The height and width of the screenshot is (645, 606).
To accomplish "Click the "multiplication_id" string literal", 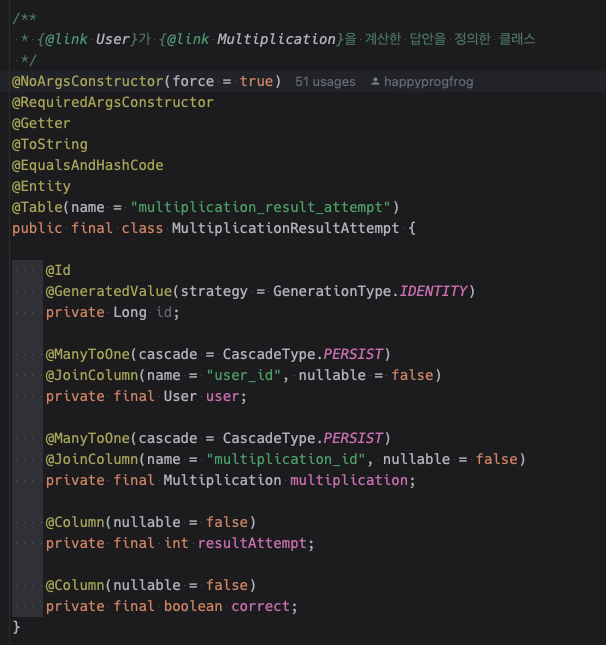I will tap(286, 459).
